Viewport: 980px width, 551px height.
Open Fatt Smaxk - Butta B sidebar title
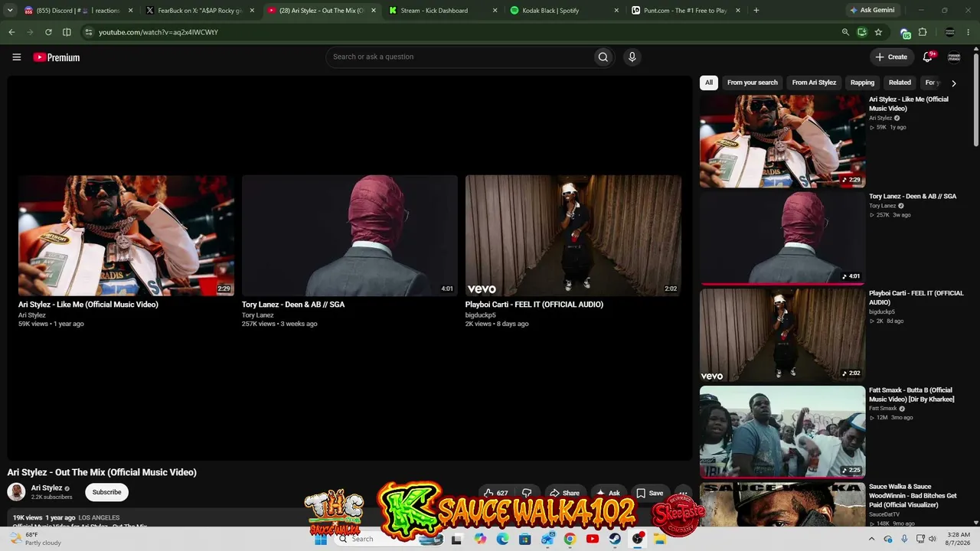point(912,395)
